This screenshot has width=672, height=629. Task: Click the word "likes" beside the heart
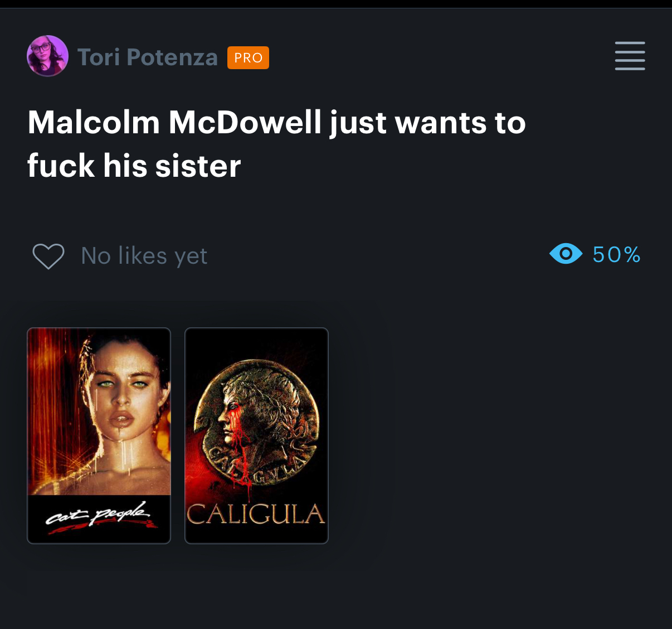143,256
